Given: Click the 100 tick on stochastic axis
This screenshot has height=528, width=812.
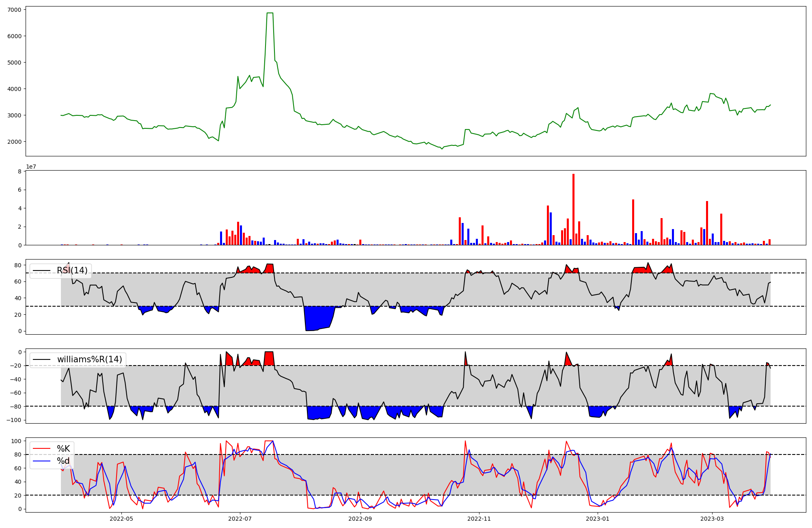Looking at the screenshot, I should tap(16, 441).
